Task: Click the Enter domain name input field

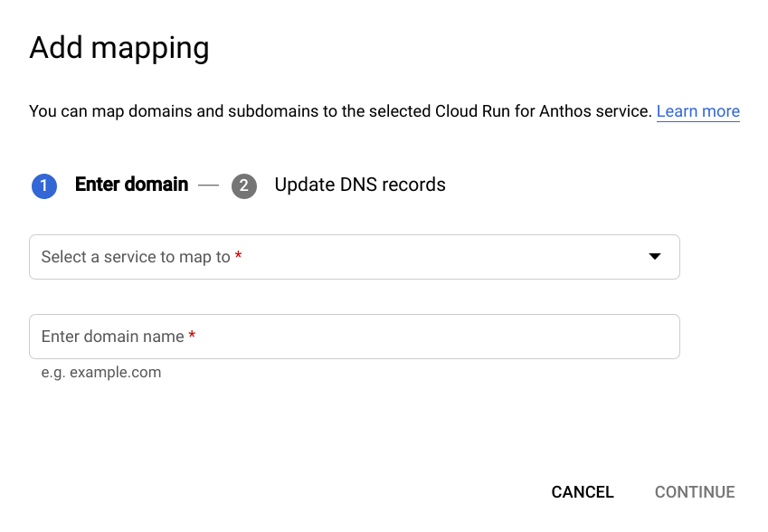Action: (x=355, y=336)
